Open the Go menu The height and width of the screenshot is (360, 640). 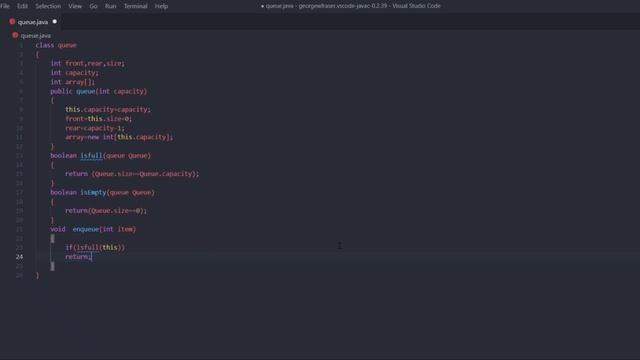pyautogui.click(x=93, y=6)
